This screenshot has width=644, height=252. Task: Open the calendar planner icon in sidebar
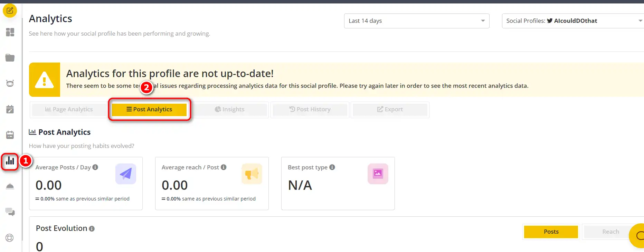point(10,135)
